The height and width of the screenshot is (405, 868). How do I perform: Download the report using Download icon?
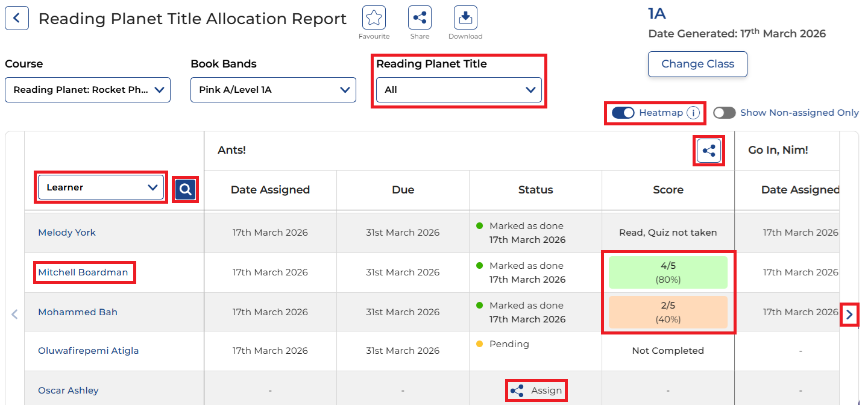click(x=465, y=18)
